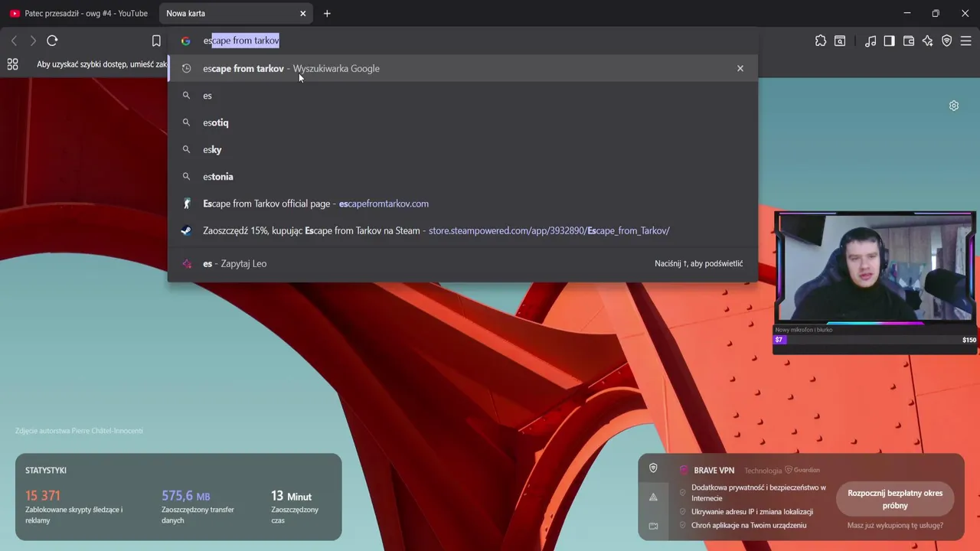Open the Steam Escape from Tarkov suggestion

[x=462, y=230]
